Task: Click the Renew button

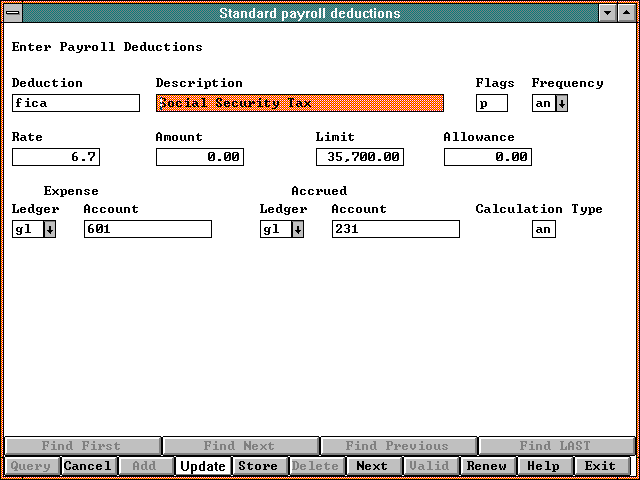Action: (487, 466)
